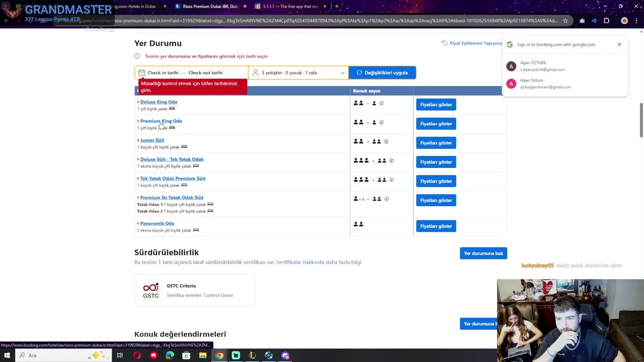The height and width of the screenshot is (362, 644).
Task: Open Tek Yatak Odalı Premium Süit link
Action: tap(173, 178)
